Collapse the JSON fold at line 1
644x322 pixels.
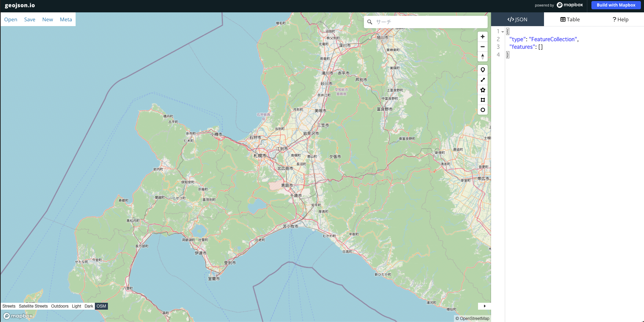[x=503, y=31]
